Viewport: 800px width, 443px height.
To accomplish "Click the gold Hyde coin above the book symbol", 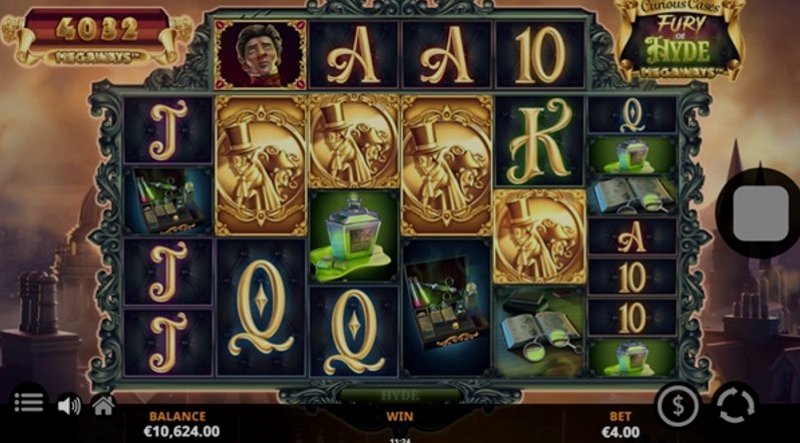I will [x=539, y=236].
